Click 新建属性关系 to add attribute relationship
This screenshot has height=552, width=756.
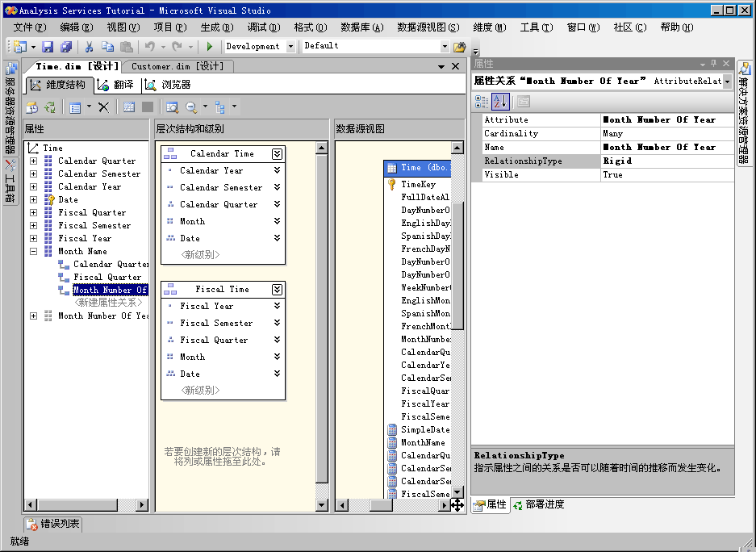[x=108, y=303]
